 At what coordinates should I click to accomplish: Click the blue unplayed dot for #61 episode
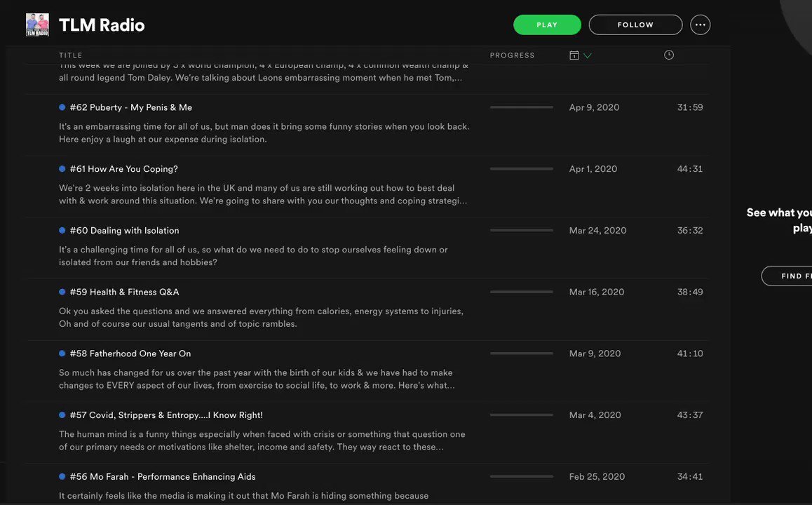pos(62,169)
